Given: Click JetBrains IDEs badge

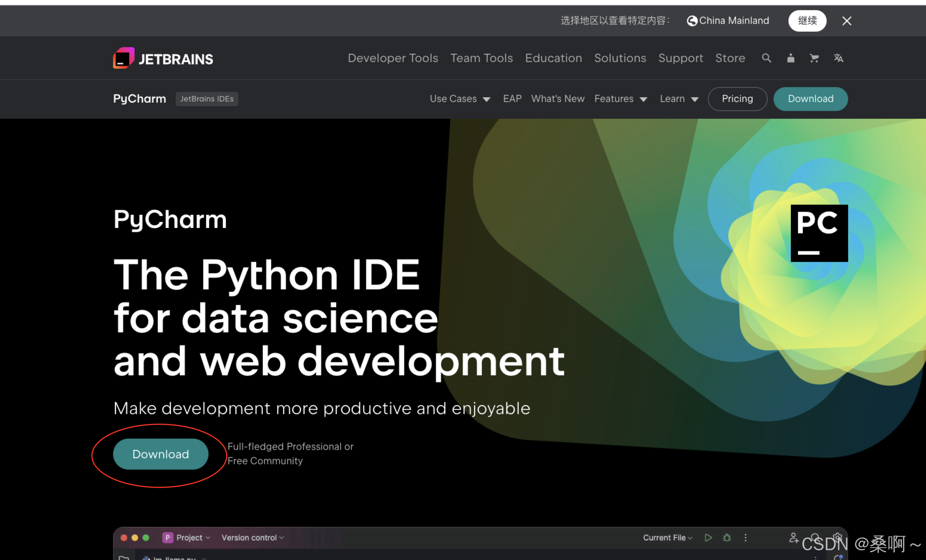Looking at the screenshot, I should [207, 99].
